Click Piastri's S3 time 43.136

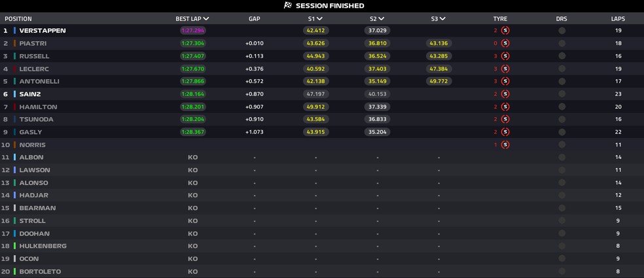point(439,43)
